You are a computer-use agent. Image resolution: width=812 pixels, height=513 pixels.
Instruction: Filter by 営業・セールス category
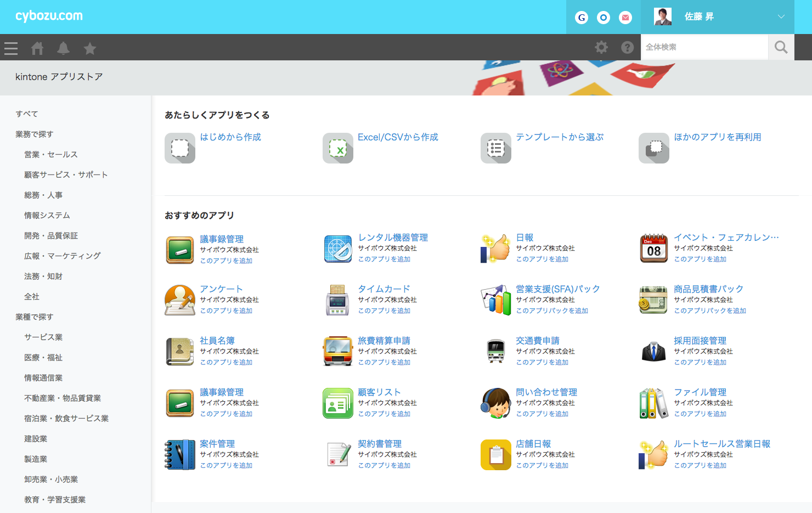point(51,154)
